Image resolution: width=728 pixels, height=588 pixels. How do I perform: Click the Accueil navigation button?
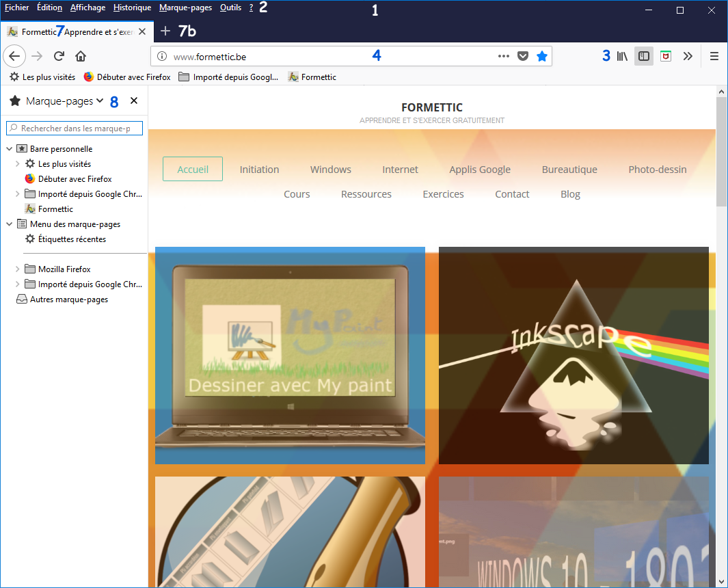(x=193, y=169)
